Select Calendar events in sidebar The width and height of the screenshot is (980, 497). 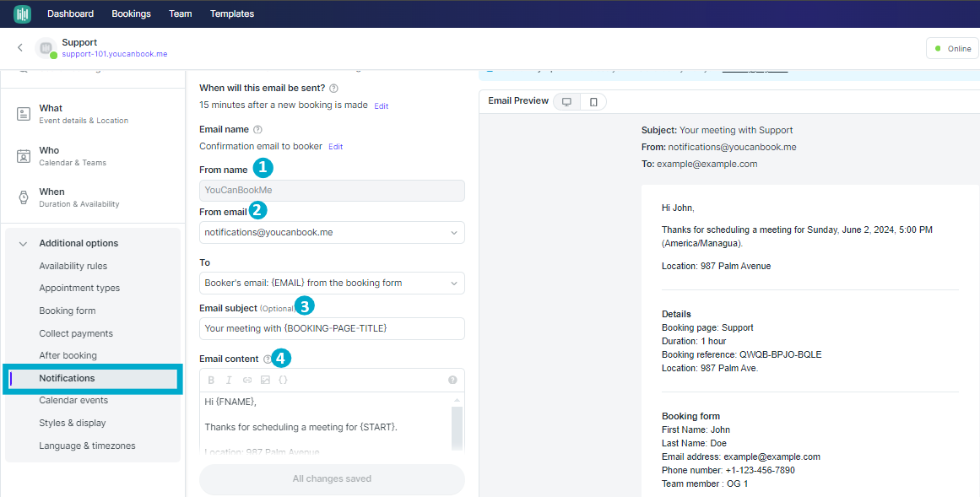[73, 400]
